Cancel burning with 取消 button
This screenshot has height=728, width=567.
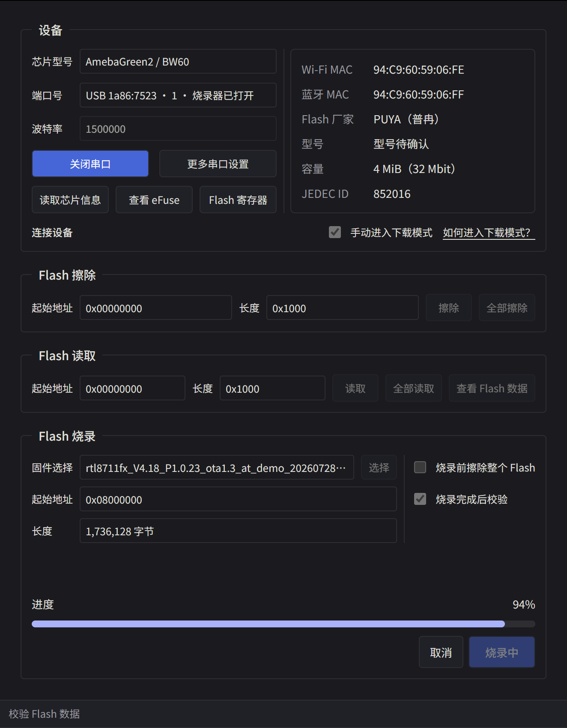441,652
